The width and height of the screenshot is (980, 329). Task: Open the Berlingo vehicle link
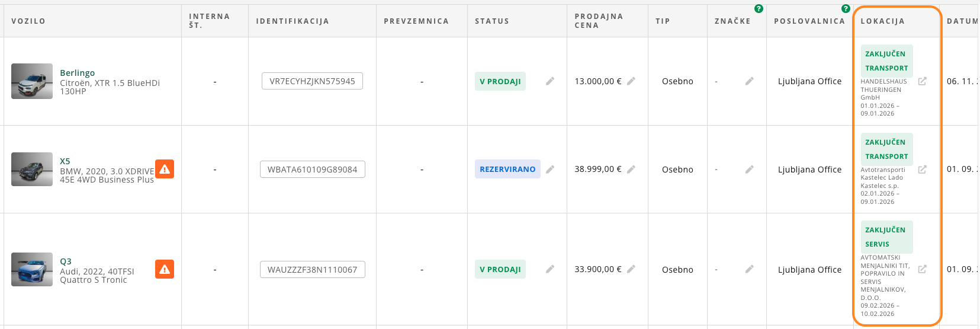coord(77,73)
